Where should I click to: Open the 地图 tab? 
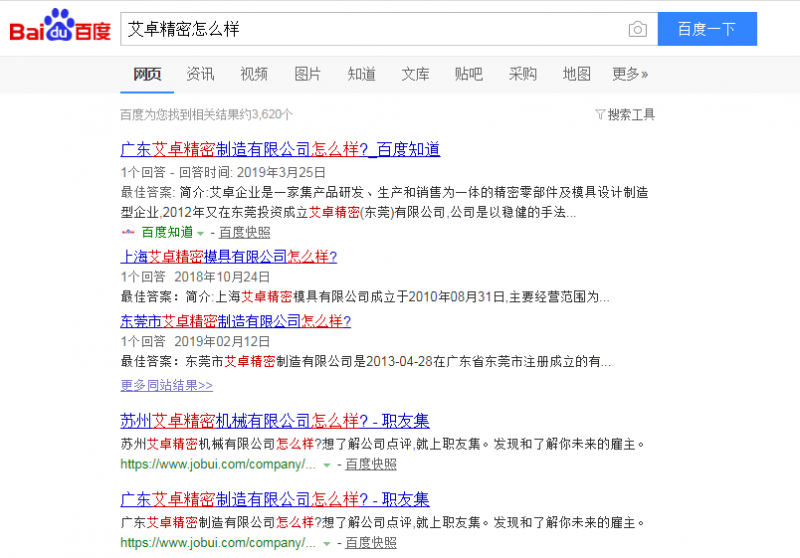577,74
